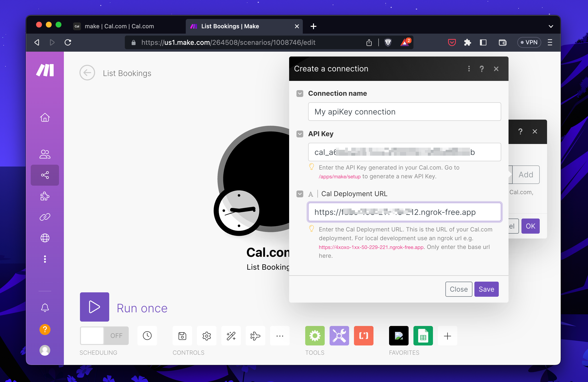The width and height of the screenshot is (588, 382).
Task: Select the List Bookings | Make tab
Action: click(230, 26)
